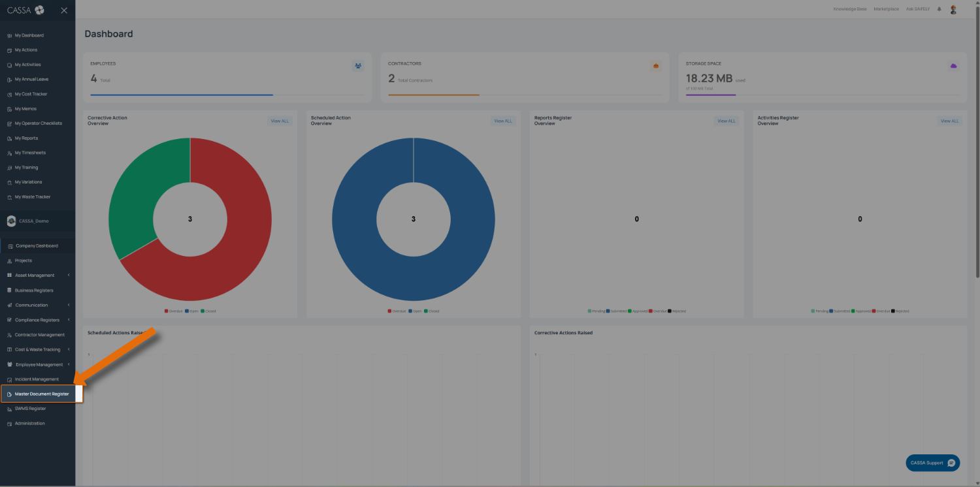The image size is (980, 487).
Task: Click the notification bell icon
Action: pos(939,9)
